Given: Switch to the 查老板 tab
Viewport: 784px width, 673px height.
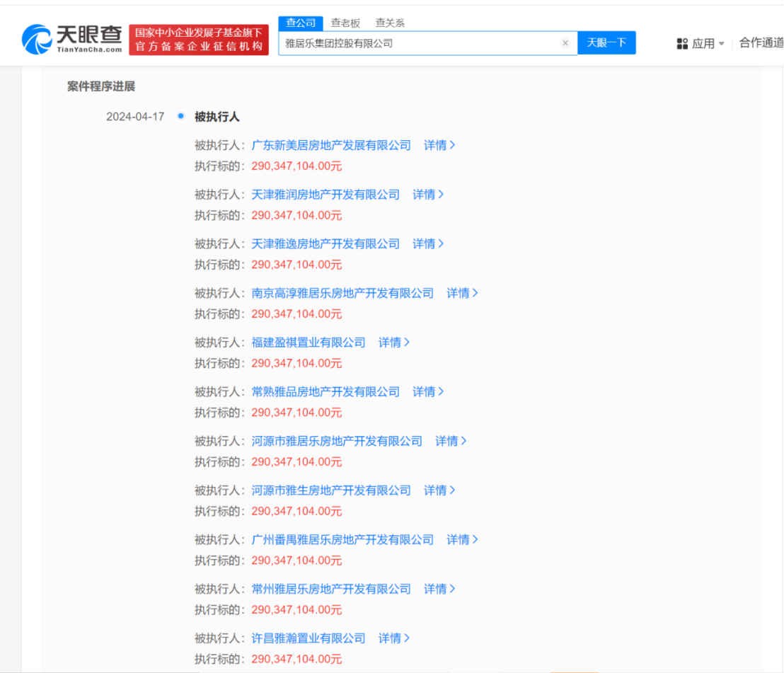Looking at the screenshot, I should pos(345,22).
